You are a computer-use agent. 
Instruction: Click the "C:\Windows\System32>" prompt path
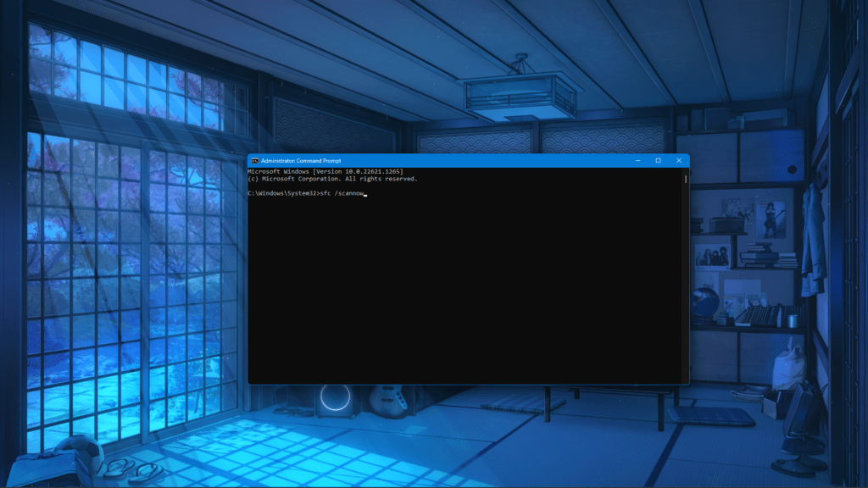pyautogui.click(x=284, y=193)
